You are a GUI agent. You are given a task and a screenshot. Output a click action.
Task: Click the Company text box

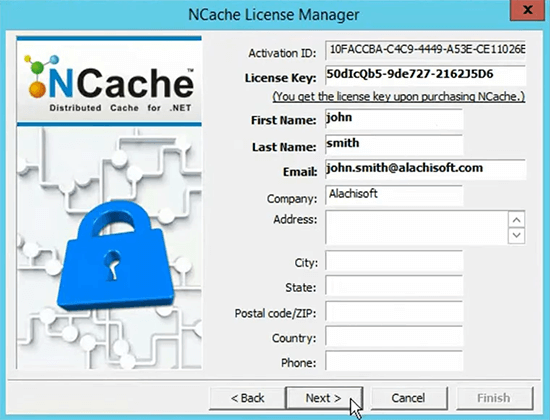pos(394,195)
